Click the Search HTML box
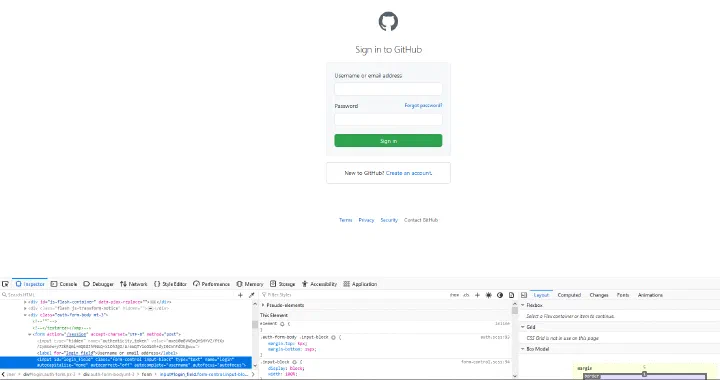This screenshot has height=380, width=720. [118, 295]
